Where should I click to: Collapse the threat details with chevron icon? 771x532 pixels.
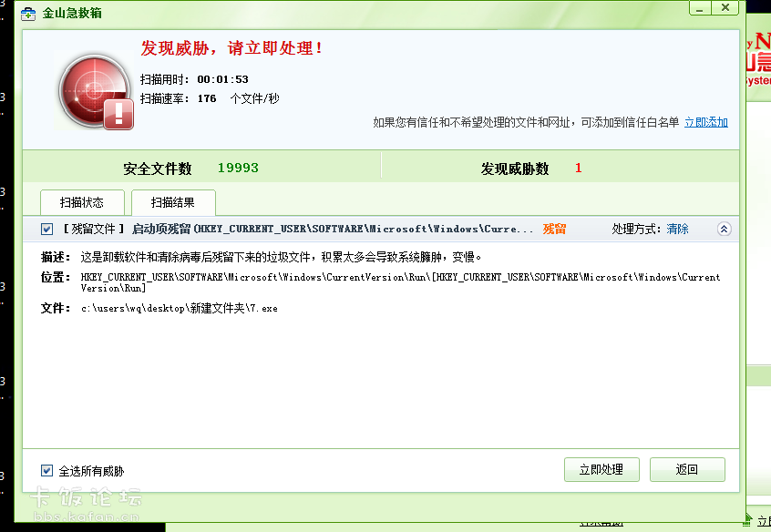[725, 230]
